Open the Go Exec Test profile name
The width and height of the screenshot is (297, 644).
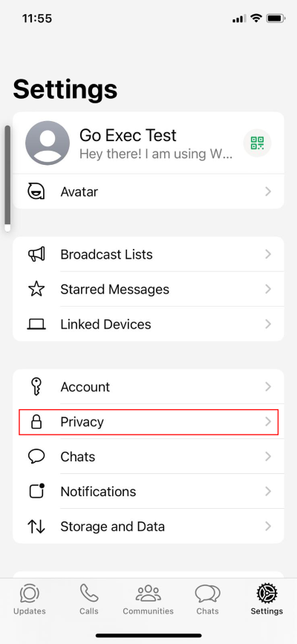[128, 135]
